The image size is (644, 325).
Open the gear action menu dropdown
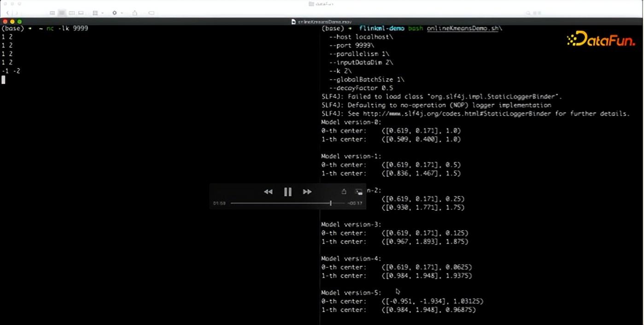115,12
